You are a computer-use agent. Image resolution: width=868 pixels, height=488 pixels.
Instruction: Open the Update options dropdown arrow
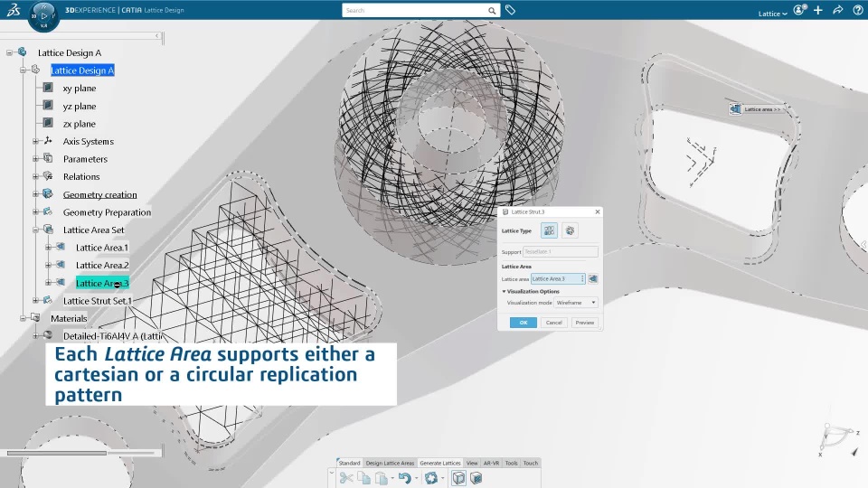(442, 479)
